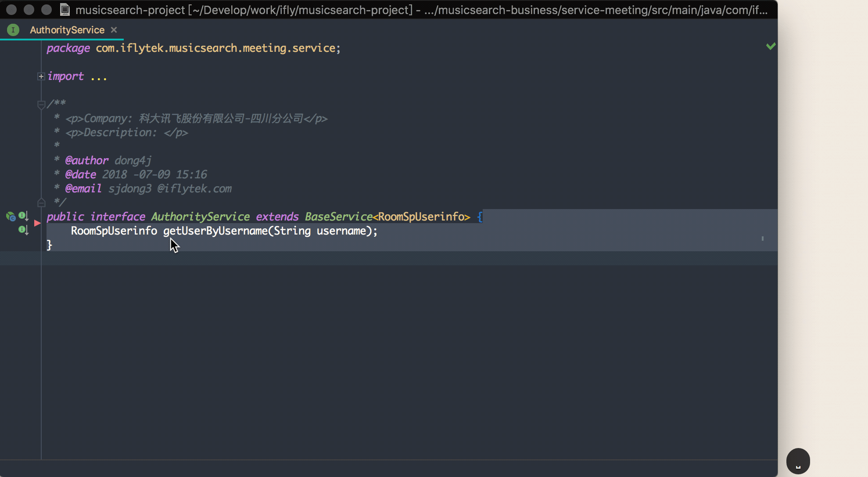
Task: Close the AuthorityService tab
Action: click(x=114, y=29)
